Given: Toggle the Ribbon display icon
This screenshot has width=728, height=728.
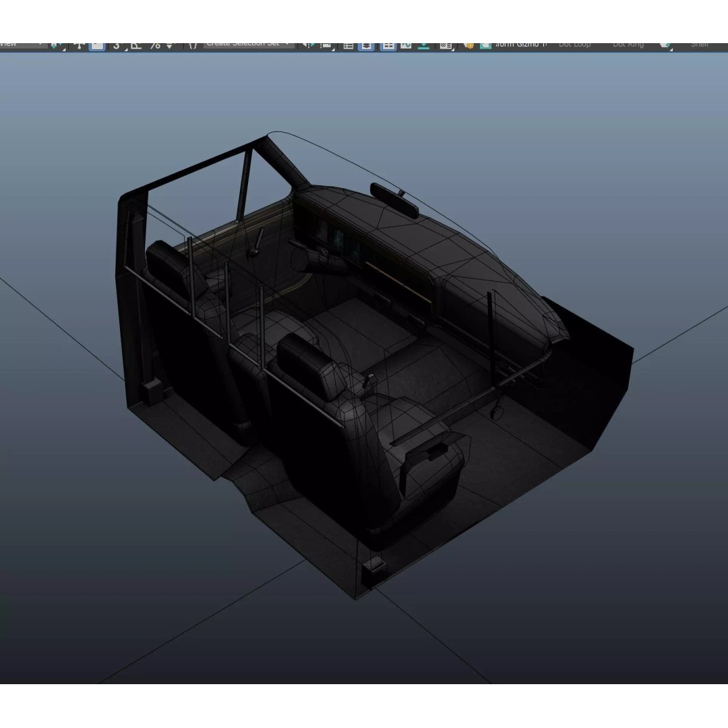Looking at the screenshot, I should click(388, 46).
